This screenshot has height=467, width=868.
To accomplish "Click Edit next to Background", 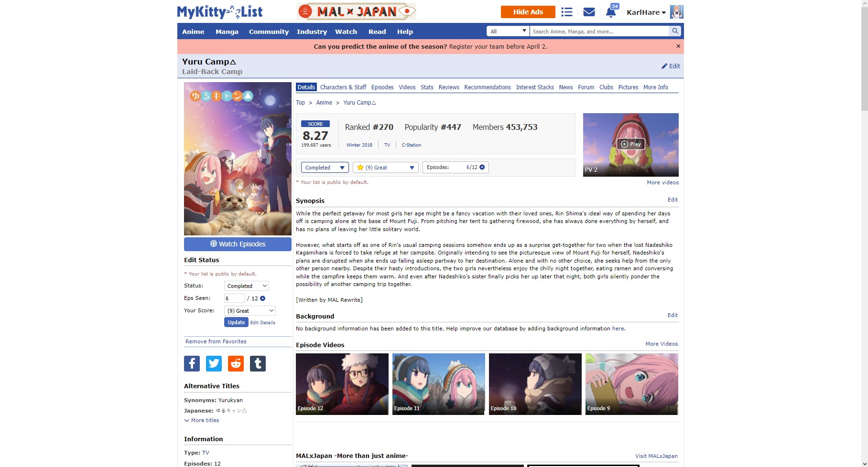I will [x=673, y=315].
